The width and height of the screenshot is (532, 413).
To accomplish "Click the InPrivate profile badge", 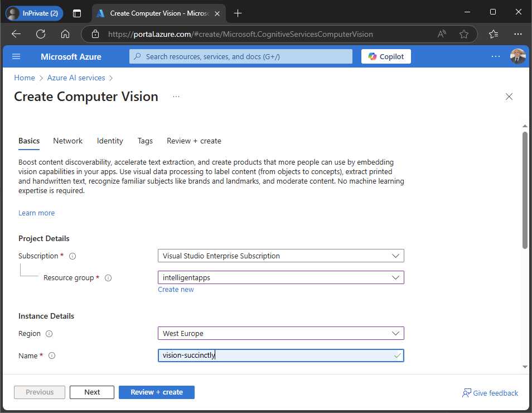I will click(x=34, y=13).
